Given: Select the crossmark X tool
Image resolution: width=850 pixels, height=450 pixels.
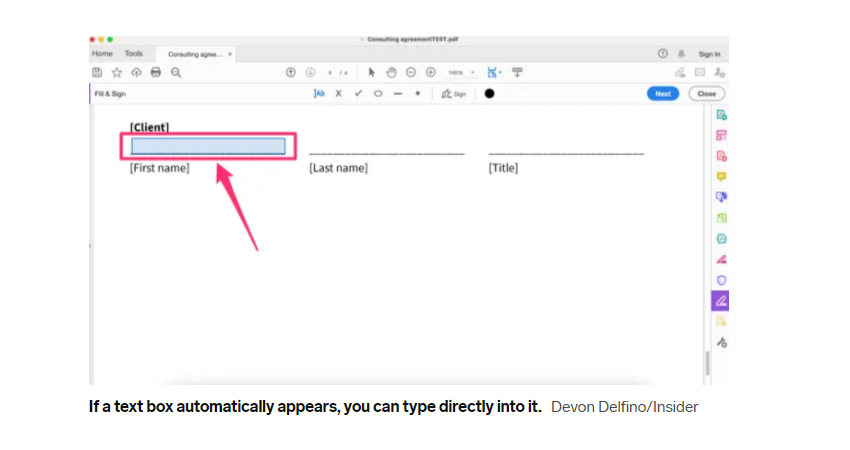Looking at the screenshot, I should point(338,94).
